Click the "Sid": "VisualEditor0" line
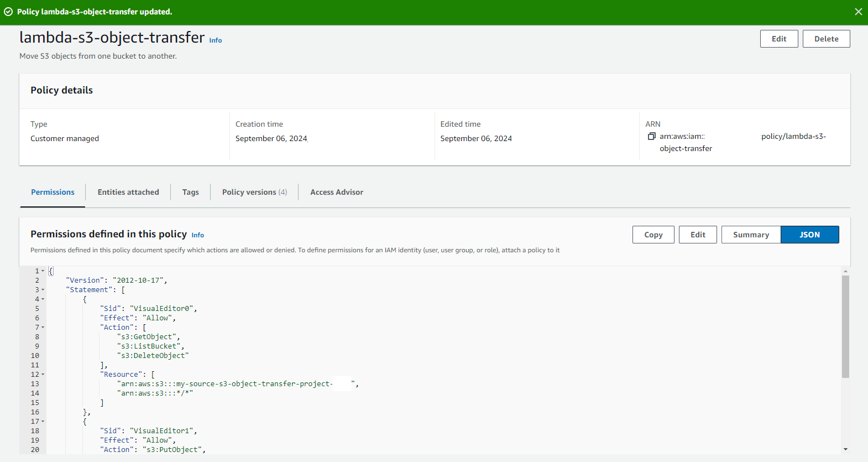868x462 pixels. click(x=148, y=309)
